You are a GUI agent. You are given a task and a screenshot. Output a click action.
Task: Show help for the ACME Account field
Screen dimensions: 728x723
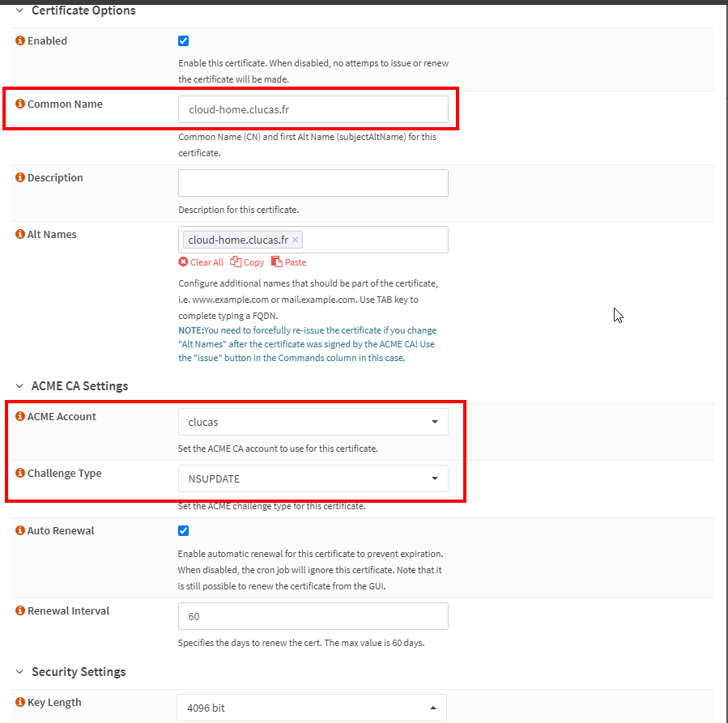(20, 417)
